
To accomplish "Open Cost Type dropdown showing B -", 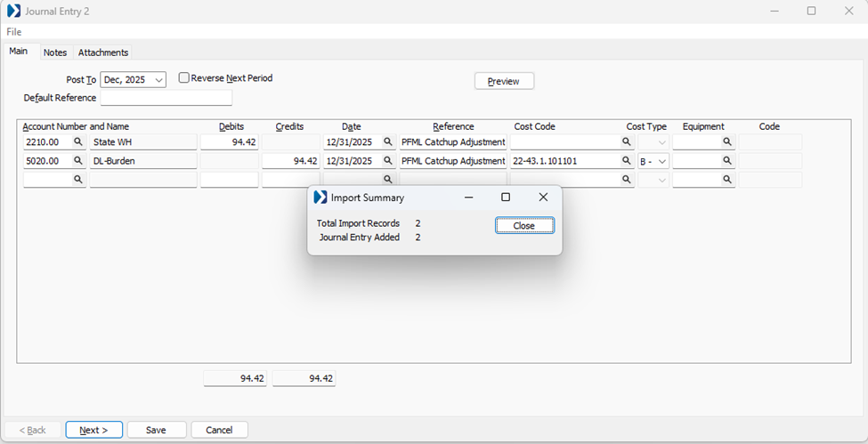I will (661, 161).
